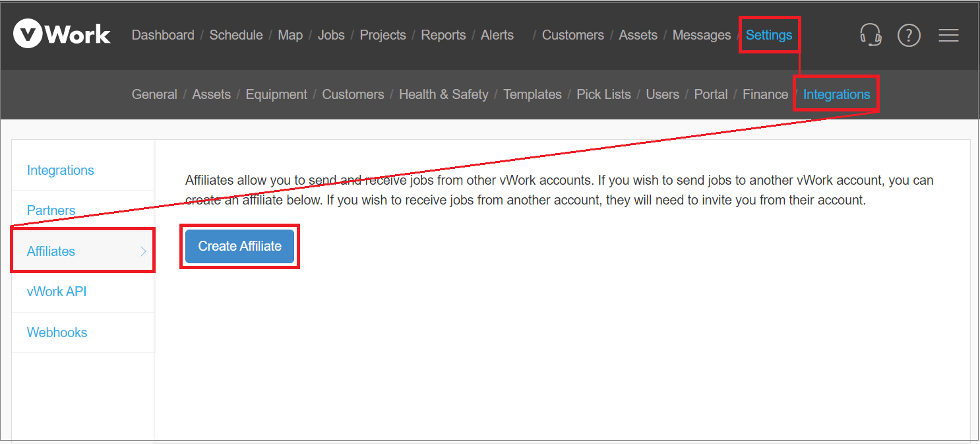Click the vWork logo
980x444 pixels.
62,34
